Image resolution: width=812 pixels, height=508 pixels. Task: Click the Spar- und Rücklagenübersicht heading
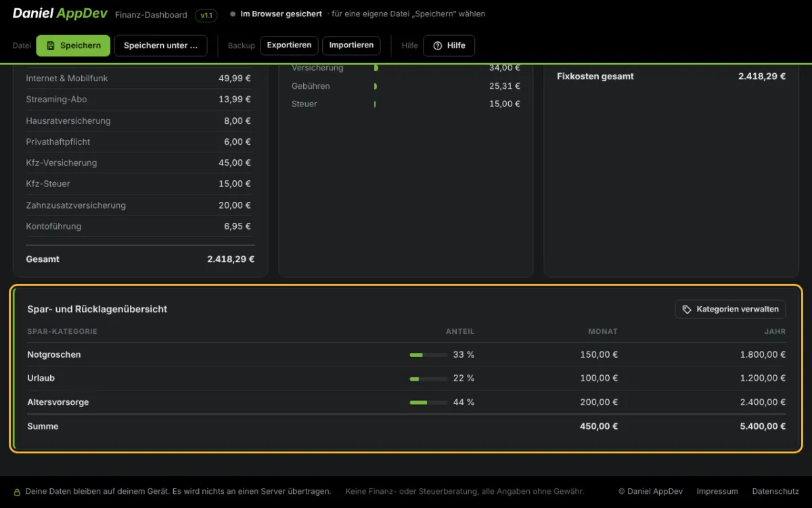click(97, 309)
